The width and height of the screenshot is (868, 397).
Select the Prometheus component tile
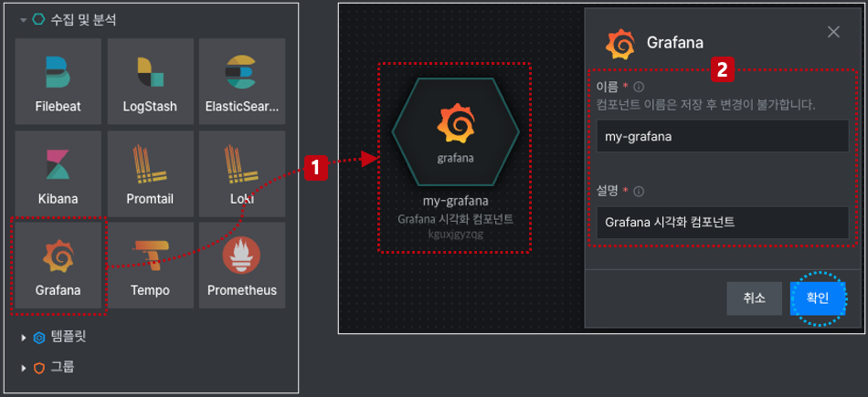tap(242, 266)
